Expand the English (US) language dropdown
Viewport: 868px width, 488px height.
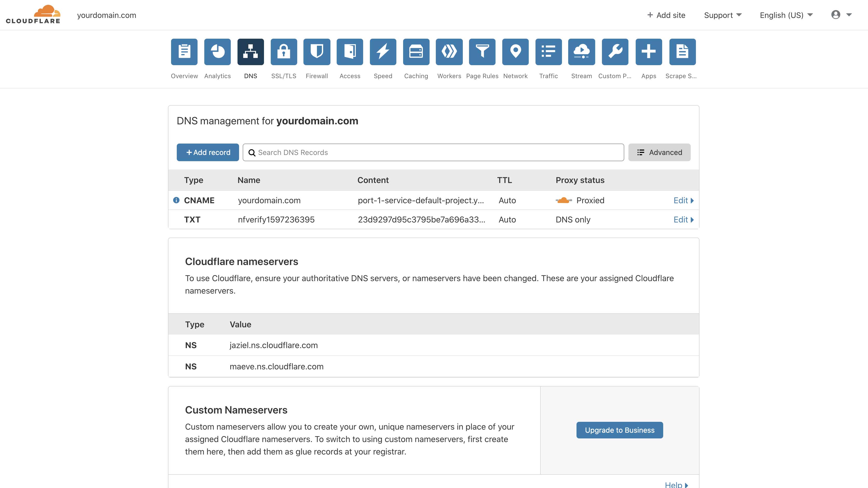(x=786, y=15)
